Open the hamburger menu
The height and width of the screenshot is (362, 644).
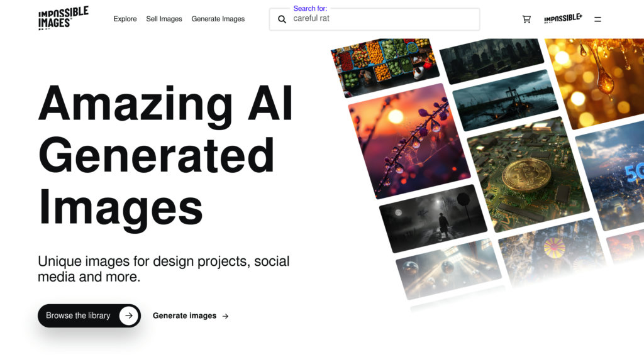tap(597, 19)
